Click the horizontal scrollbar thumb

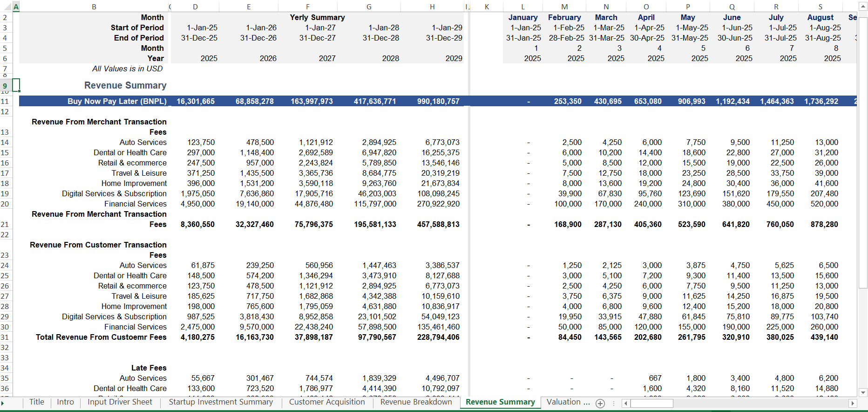tap(651, 404)
